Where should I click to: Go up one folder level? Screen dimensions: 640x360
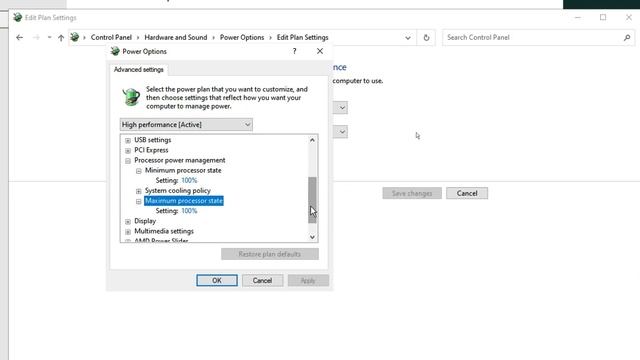pyautogui.click(x=61, y=38)
